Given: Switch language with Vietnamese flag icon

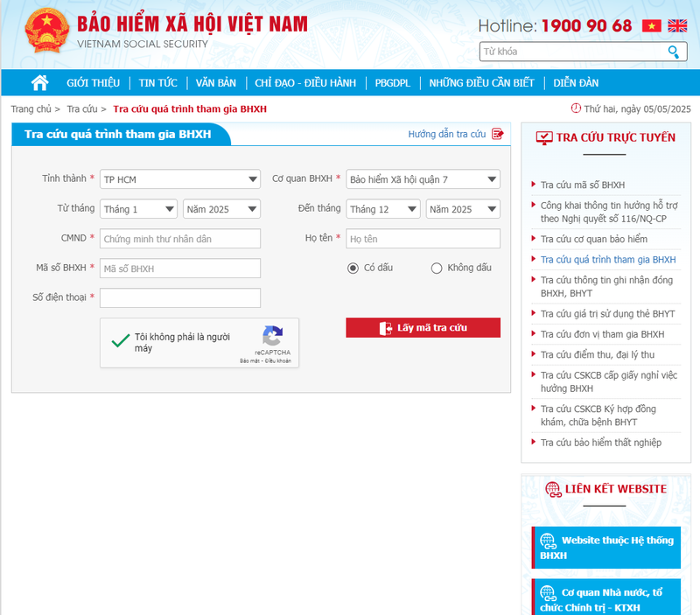Looking at the screenshot, I should tap(652, 26).
